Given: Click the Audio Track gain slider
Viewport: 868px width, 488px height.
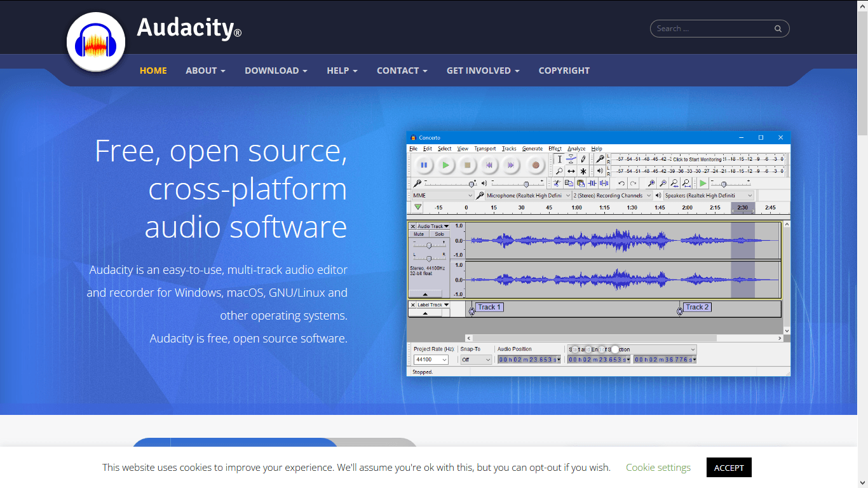Looking at the screenshot, I should point(429,245).
